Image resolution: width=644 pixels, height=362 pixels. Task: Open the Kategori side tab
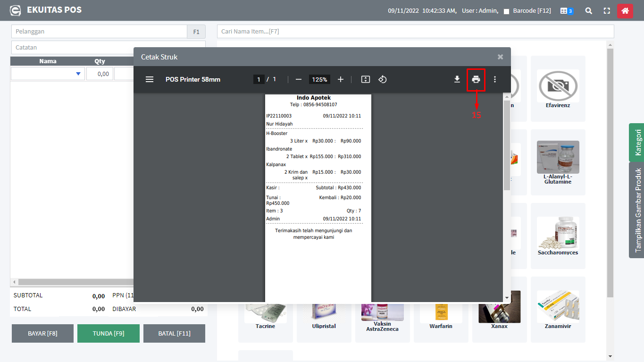click(637, 143)
